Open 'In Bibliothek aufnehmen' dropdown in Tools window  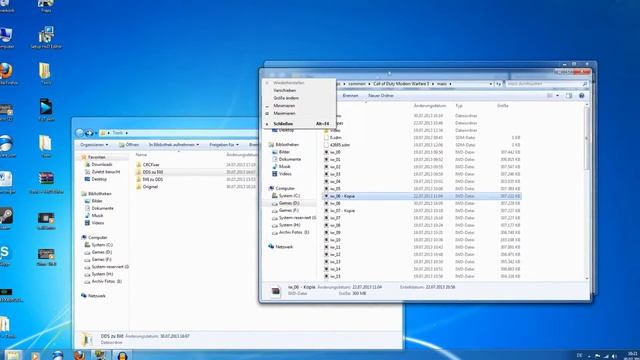click(174, 145)
